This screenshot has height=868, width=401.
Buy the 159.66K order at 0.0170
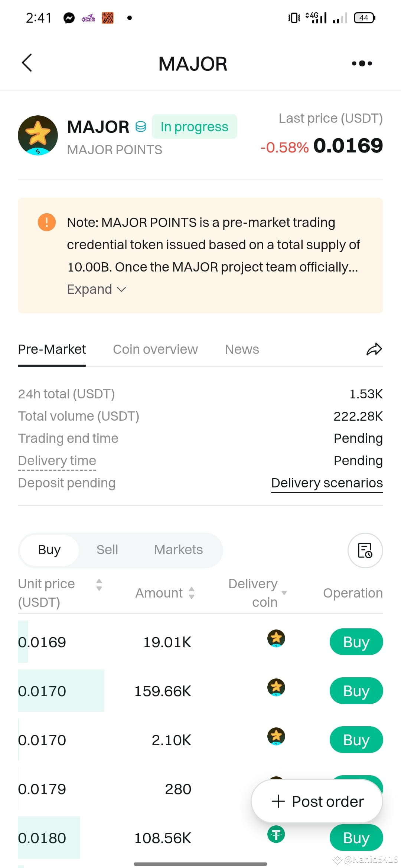coord(356,691)
